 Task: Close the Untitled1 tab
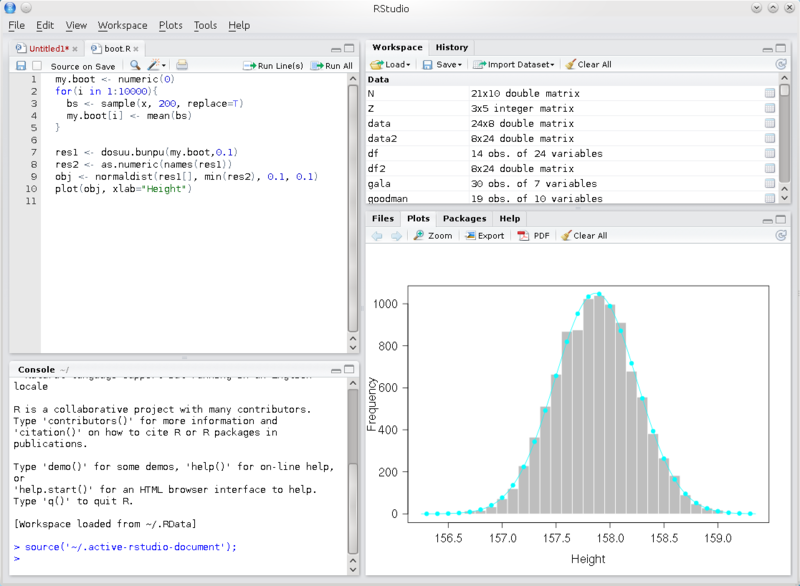tap(75, 49)
